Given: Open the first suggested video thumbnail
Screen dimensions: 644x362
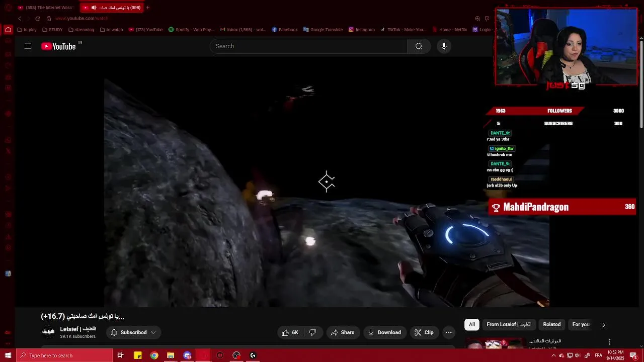Looking at the screenshot, I should 495,343.
